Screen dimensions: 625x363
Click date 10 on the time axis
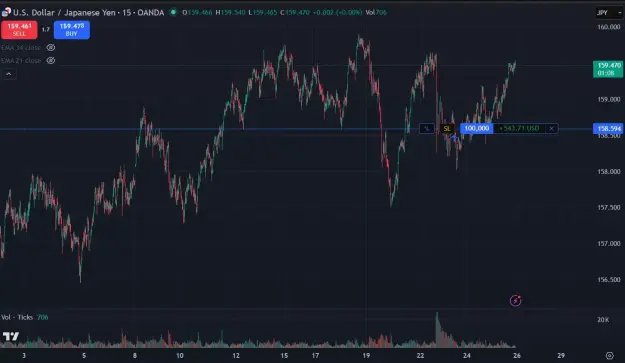(x=180, y=355)
